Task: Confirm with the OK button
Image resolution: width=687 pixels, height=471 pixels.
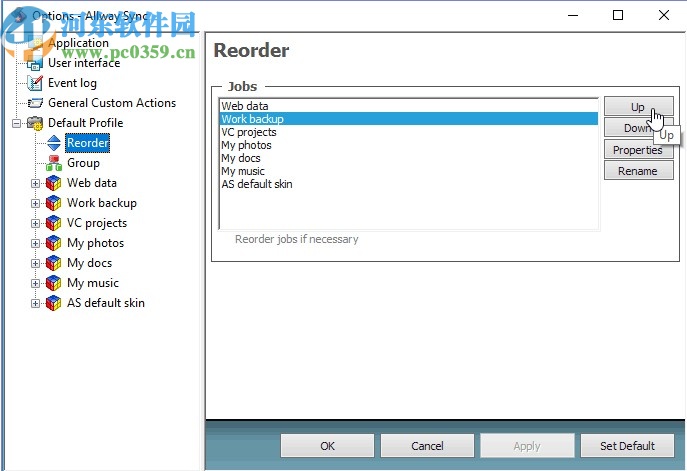Action: coord(327,446)
